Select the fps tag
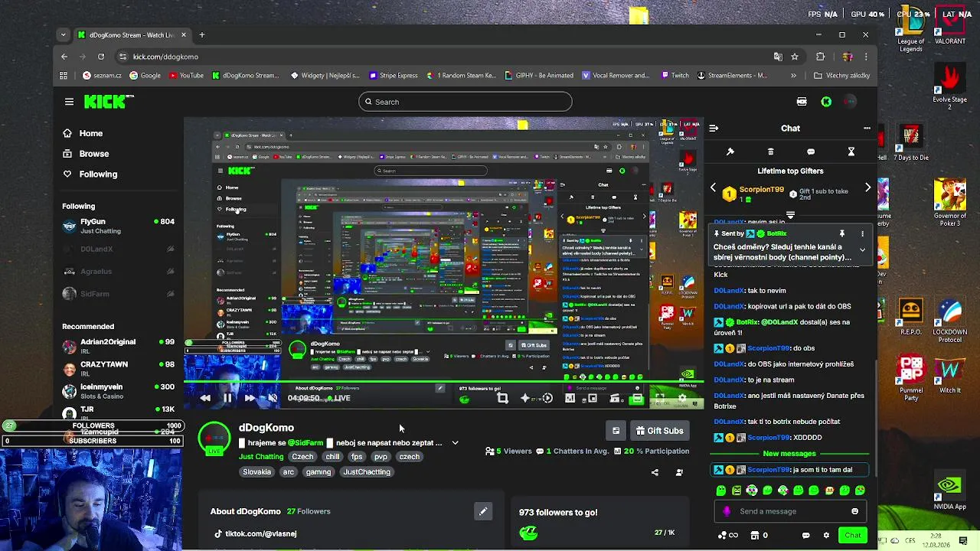The height and width of the screenshot is (551, 980). pos(357,457)
